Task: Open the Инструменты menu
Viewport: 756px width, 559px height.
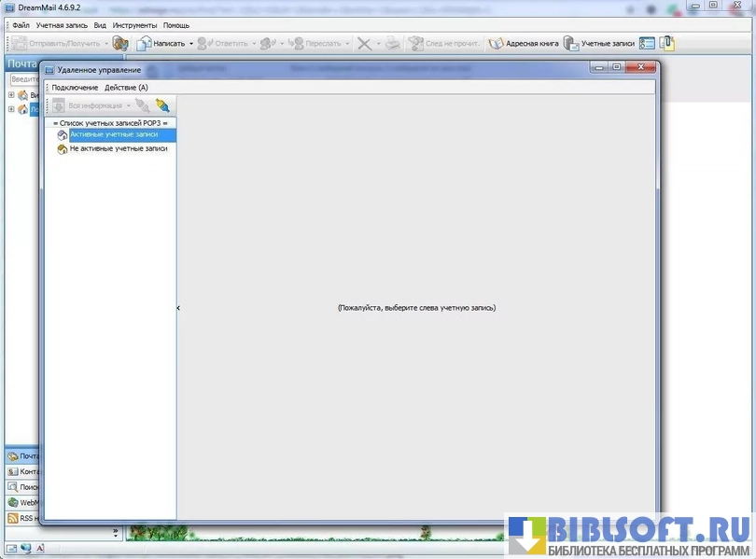Action: point(134,25)
